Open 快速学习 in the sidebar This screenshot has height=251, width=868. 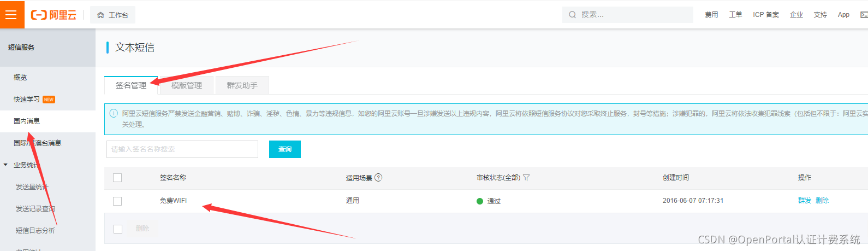[x=27, y=100]
